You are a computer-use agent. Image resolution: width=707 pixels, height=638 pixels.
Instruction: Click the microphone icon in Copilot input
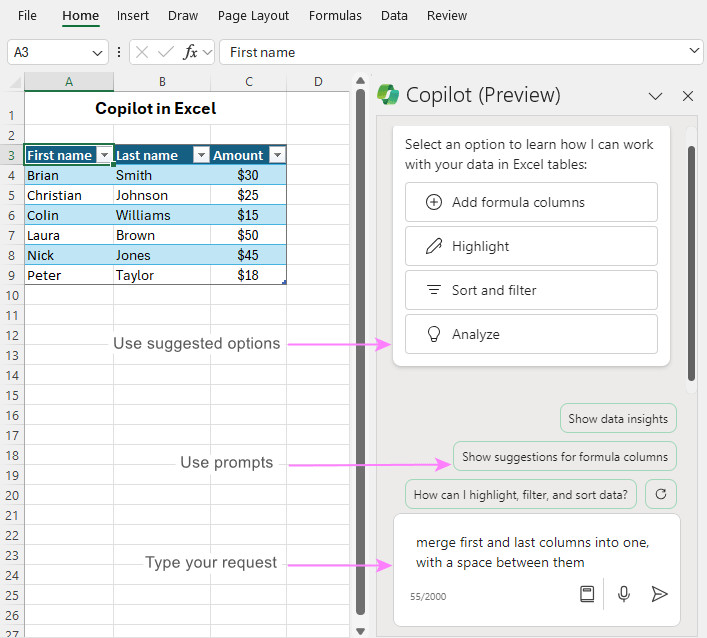624,594
